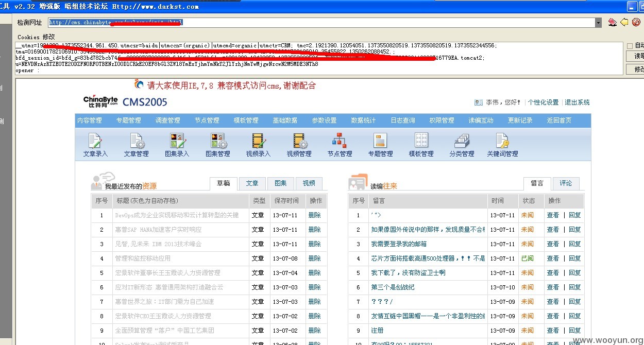Open 更新记录 menu

[x=520, y=120]
